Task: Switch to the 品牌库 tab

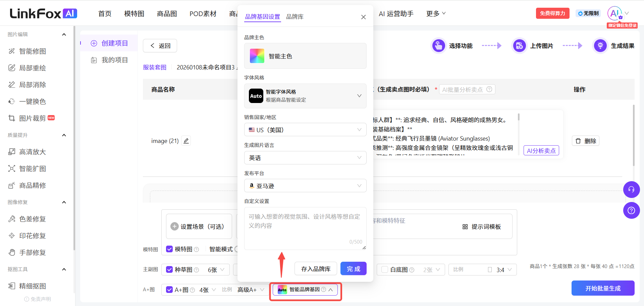Action: pyautogui.click(x=295, y=17)
